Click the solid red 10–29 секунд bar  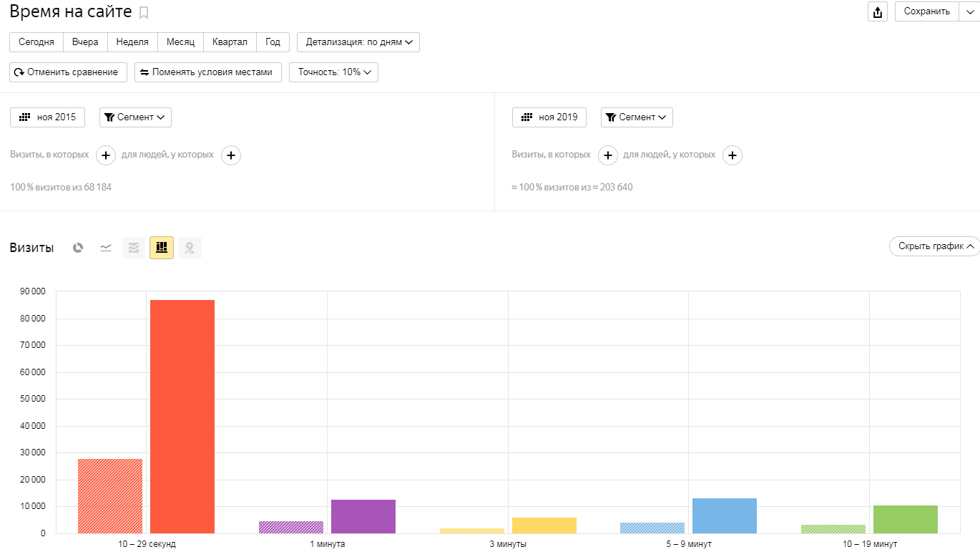[x=182, y=417]
